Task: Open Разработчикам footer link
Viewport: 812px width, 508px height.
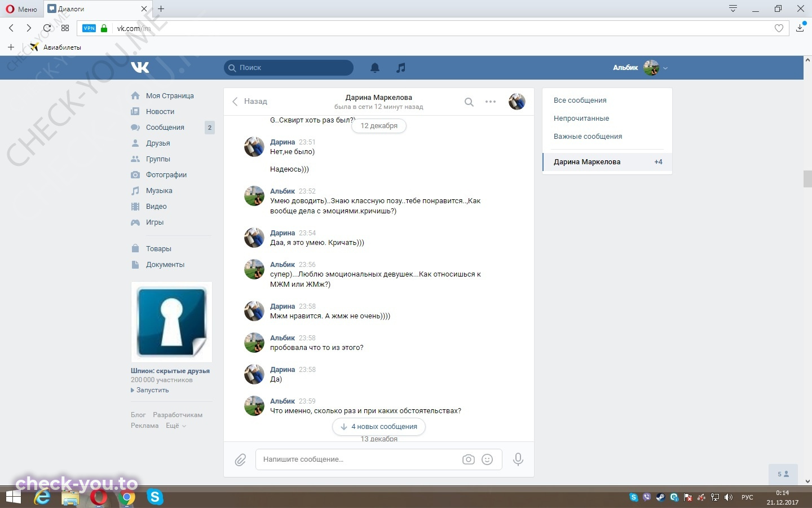Action: [178, 415]
